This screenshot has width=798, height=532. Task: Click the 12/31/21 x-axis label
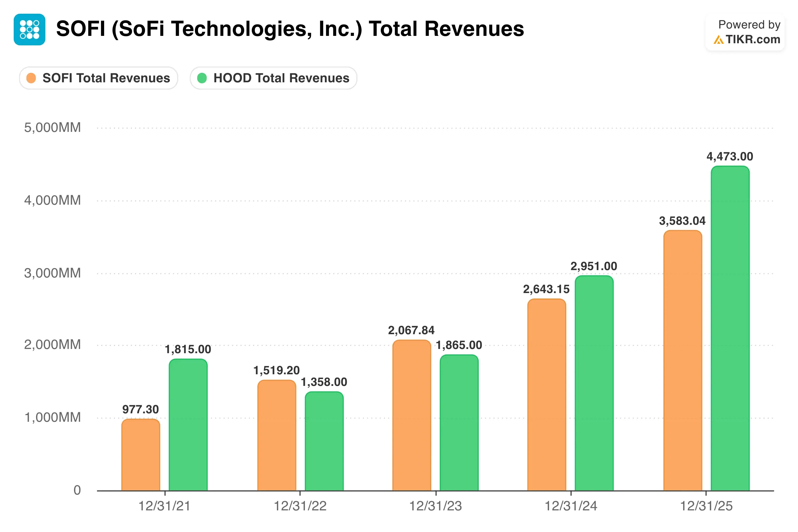[165, 506]
